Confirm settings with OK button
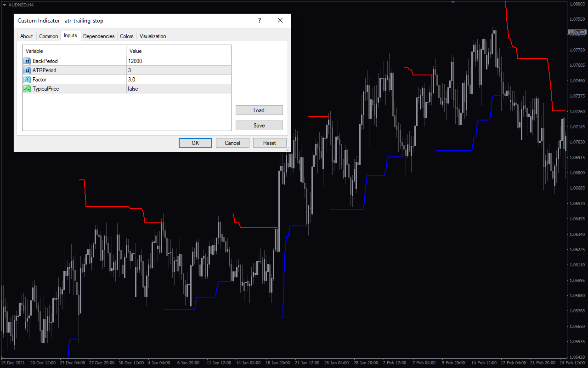 coord(195,143)
